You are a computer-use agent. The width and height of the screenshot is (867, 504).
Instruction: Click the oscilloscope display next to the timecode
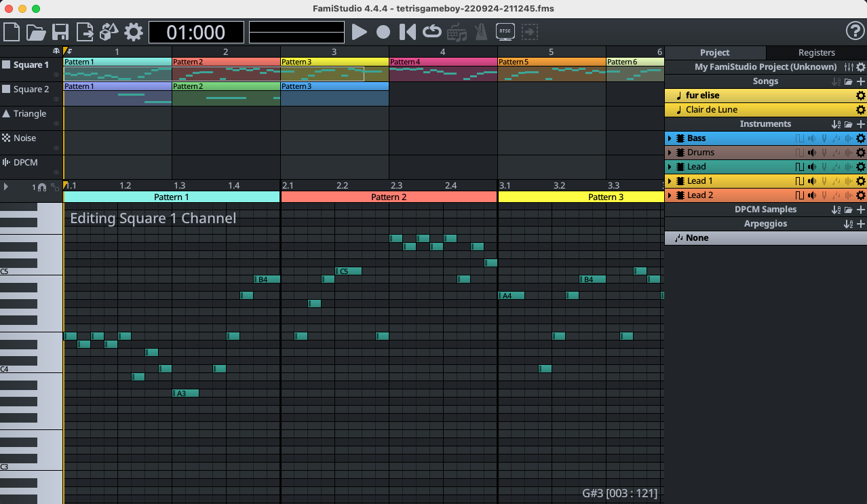tap(296, 31)
